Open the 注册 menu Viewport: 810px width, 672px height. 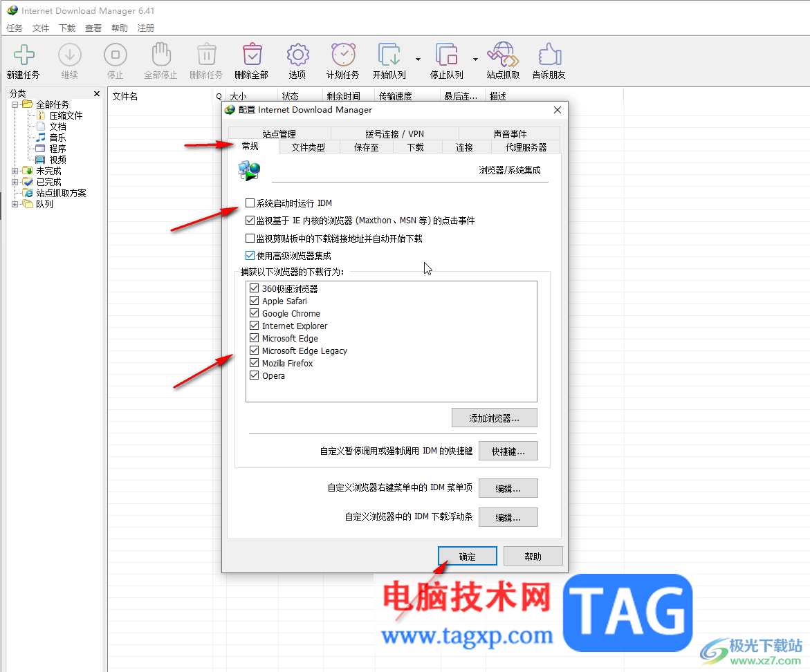pos(146,28)
